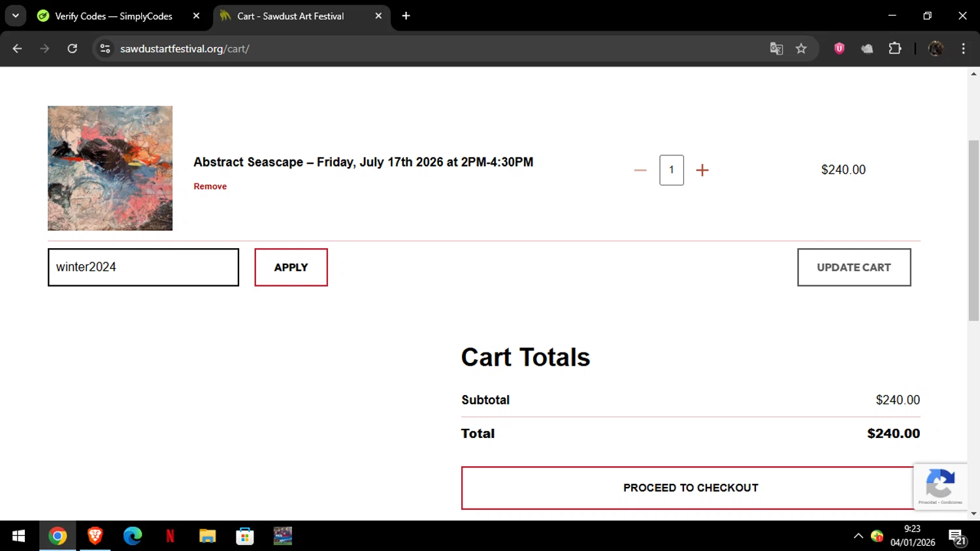Show hidden system tray icons
Image resolution: width=980 pixels, height=551 pixels.
pyautogui.click(x=858, y=536)
